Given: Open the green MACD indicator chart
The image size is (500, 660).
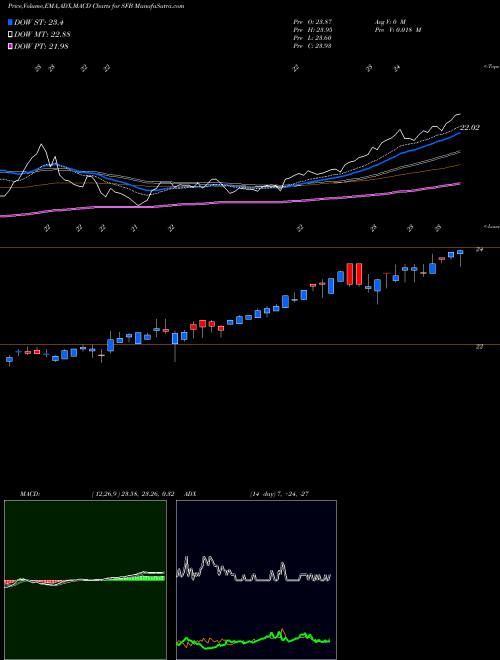Looking at the screenshot, I should click(x=85, y=580).
